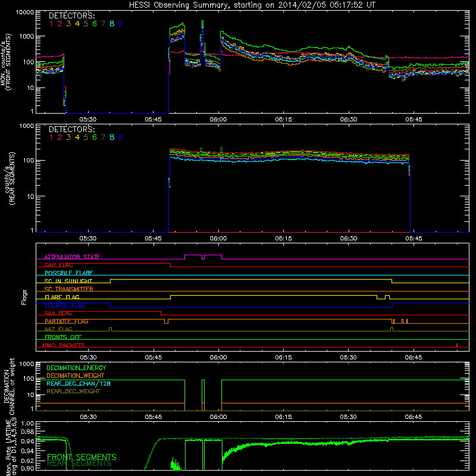Click the FRONTS OFF flag label
Viewport: 476px width, 476px height.
[63, 337]
